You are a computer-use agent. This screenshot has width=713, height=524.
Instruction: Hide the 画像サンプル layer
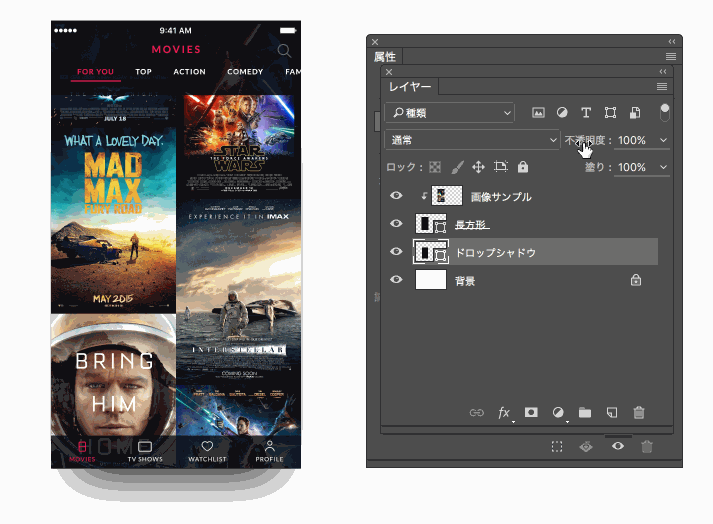pos(396,196)
